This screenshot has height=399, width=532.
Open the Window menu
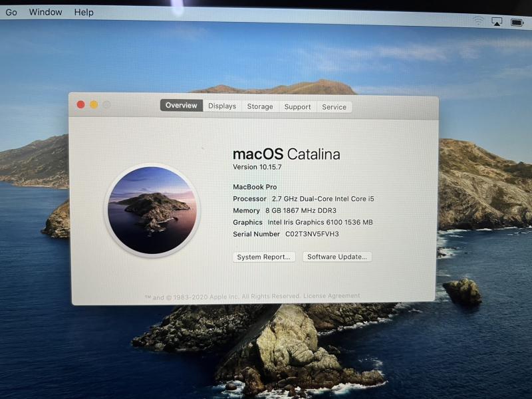tap(45, 12)
